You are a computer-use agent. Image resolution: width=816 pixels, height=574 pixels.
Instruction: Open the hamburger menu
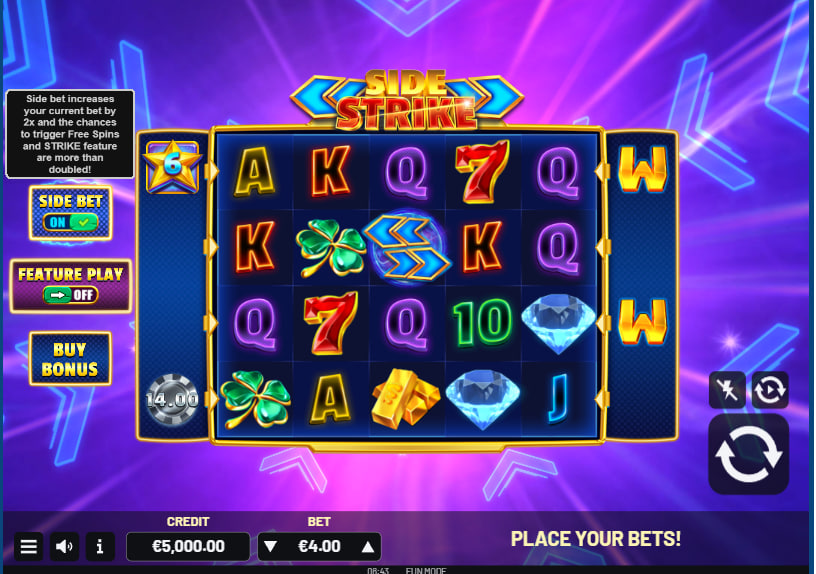[x=29, y=546]
